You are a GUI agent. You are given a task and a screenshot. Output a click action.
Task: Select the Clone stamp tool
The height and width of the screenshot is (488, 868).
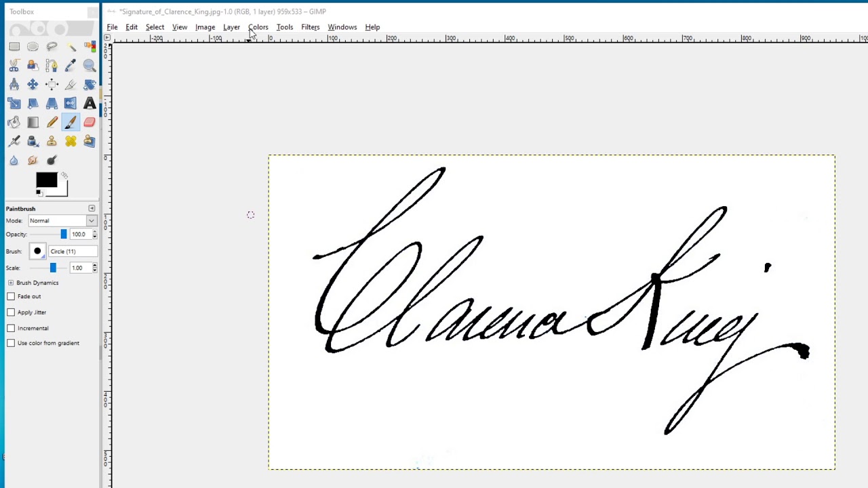click(52, 142)
